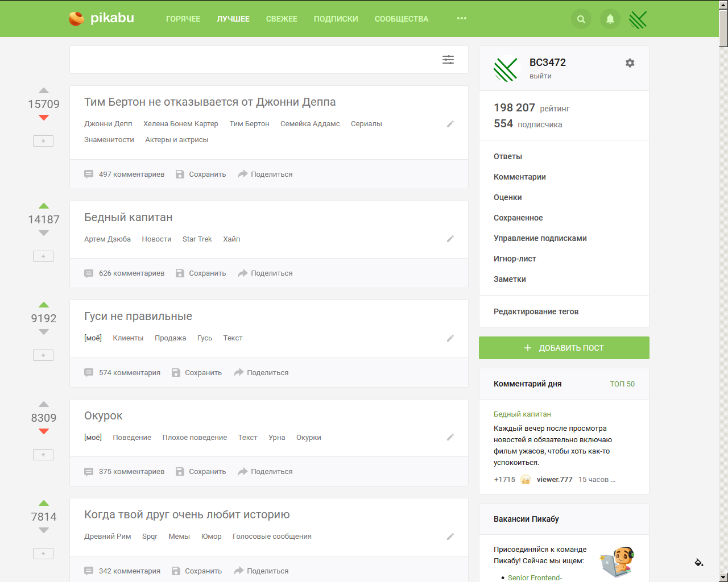This screenshot has width=728, height=582.
Task: Upvote the Тим Бертон post
Action: click(x=44, y=91)
